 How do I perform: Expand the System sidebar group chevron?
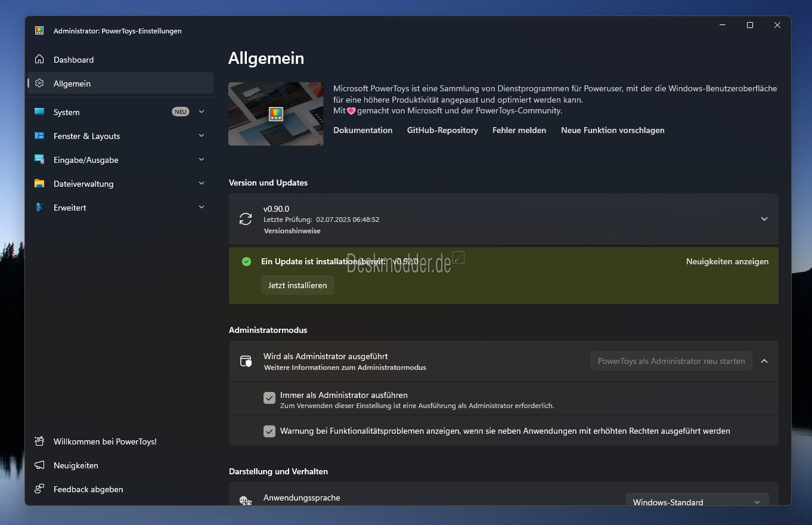[x=202, y=112]
